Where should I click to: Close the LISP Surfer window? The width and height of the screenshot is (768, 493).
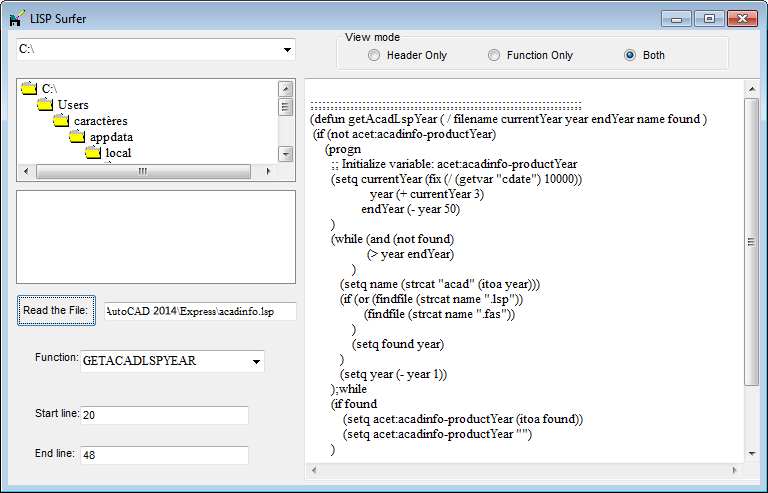[x=742, y=19]
